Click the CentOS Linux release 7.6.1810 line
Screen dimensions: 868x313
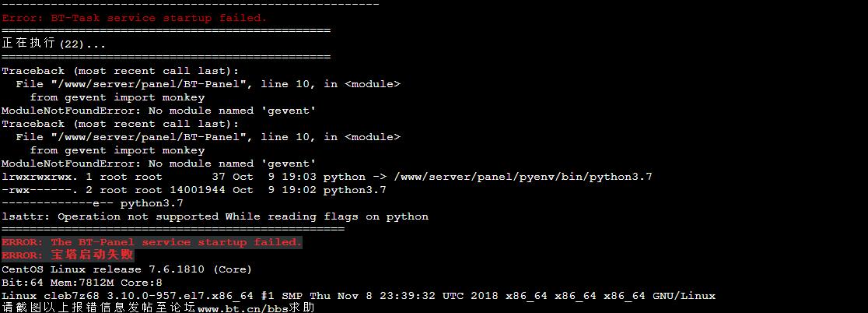(127, 269)
